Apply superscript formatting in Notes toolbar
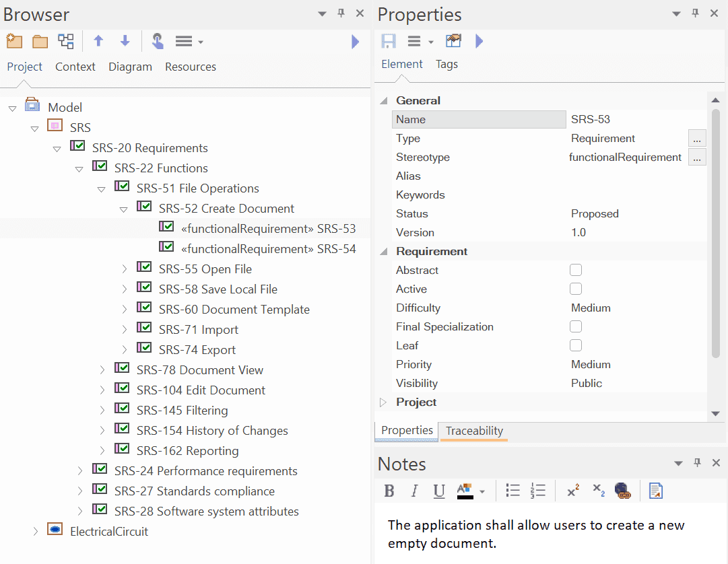 click(x=572, y=491)
